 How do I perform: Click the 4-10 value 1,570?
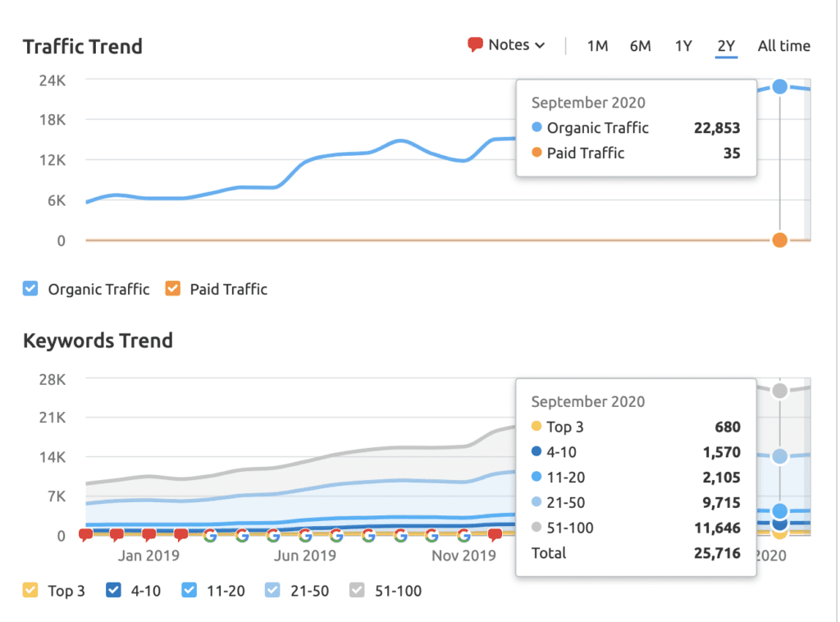point(722,452)
